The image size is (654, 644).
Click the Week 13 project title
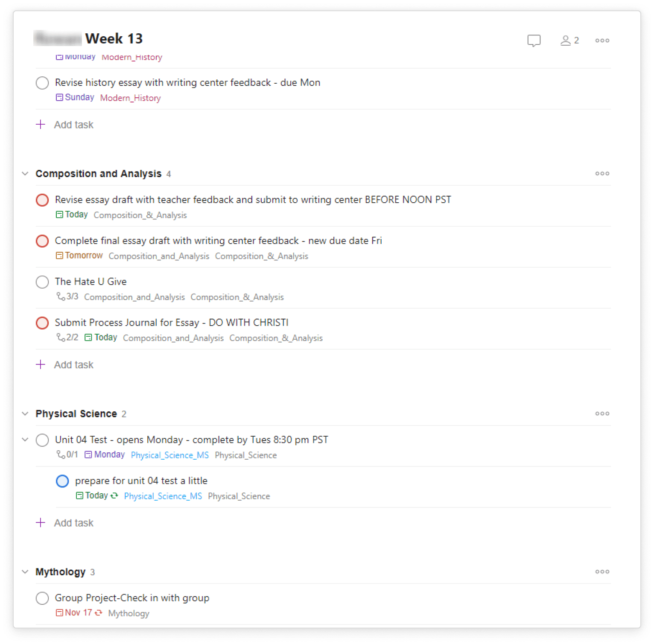pos(113,38)
